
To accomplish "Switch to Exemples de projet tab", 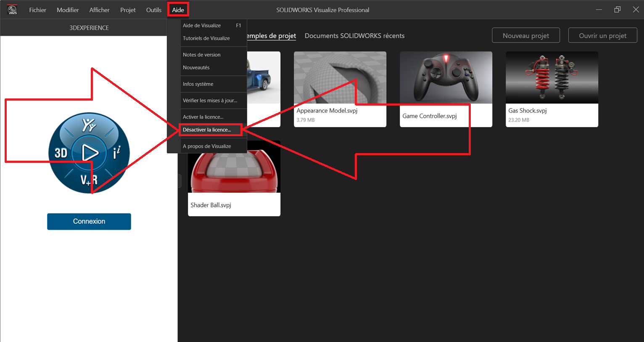I will pyautogui.click(x=272, y=36).
